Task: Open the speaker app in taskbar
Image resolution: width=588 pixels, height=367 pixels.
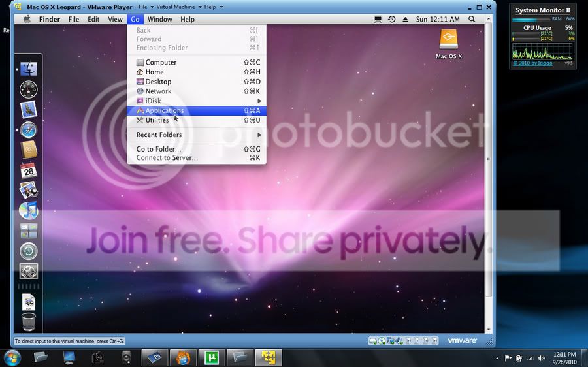Action: coord(126,358)
